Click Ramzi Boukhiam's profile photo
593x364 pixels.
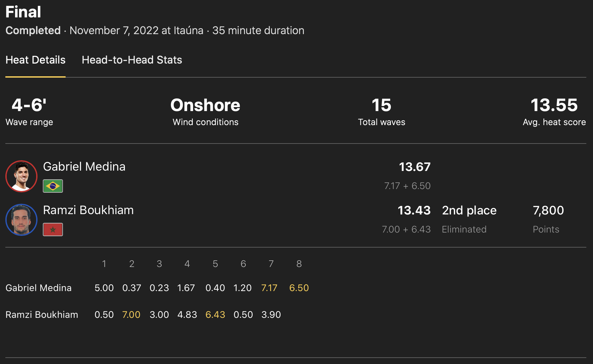click(x=21, y=220)
